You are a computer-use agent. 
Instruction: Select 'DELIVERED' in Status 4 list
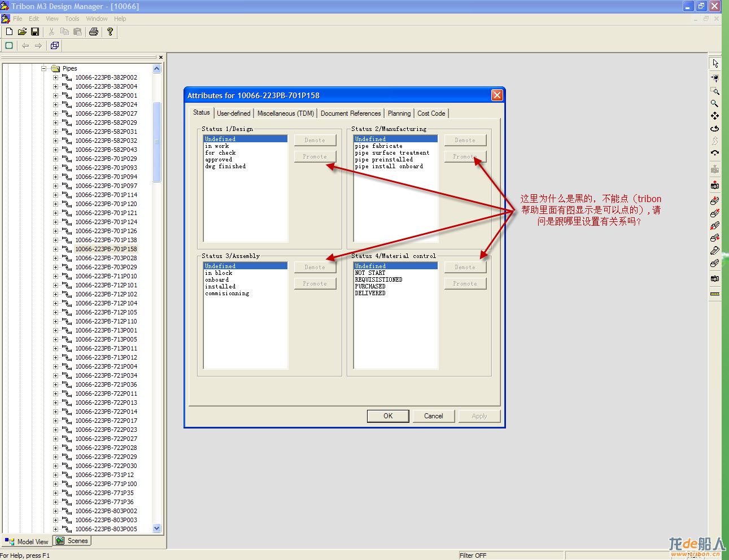tap(370, 294)
